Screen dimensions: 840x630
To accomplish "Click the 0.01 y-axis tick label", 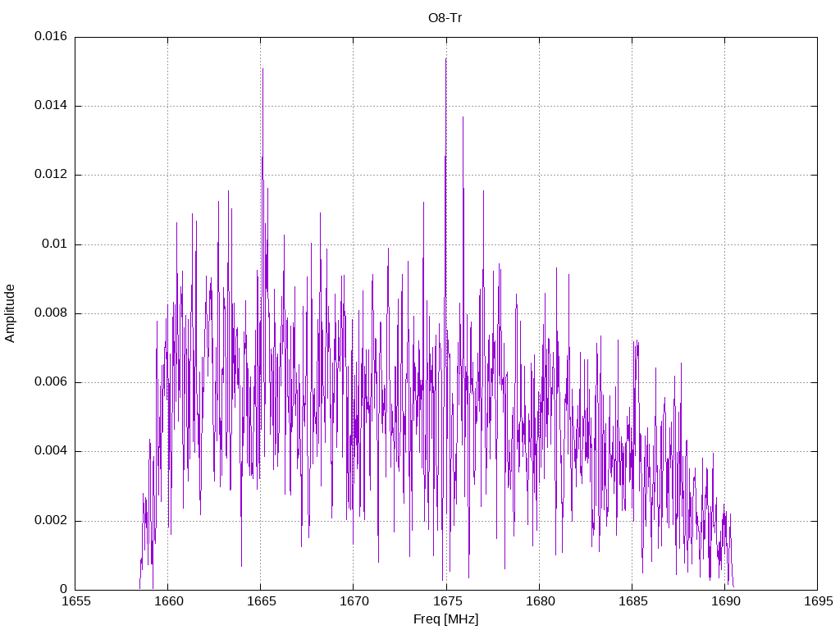I will pos(55,244).
